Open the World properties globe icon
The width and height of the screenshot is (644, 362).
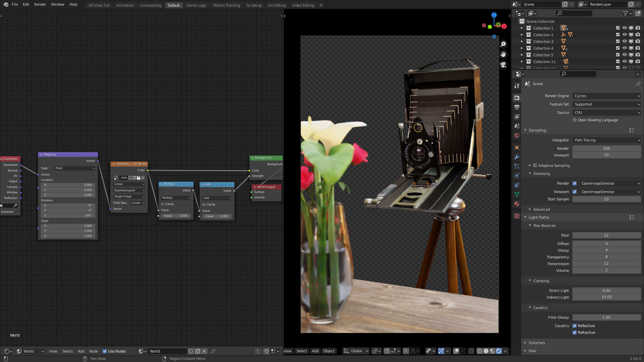[x=517, y=135]
